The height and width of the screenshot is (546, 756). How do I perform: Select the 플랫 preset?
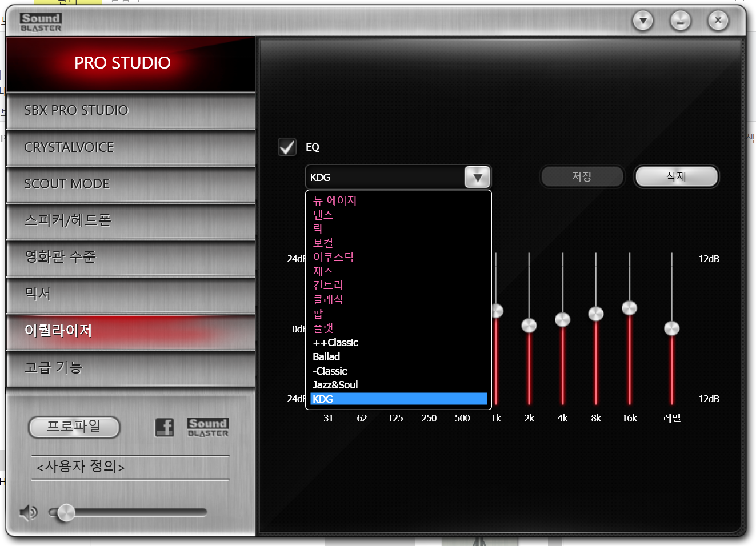pyautogui.click(x=398, y=328)
